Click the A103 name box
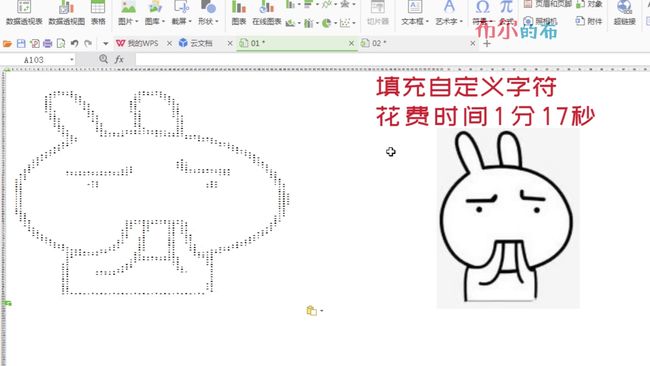 (34, 60)
